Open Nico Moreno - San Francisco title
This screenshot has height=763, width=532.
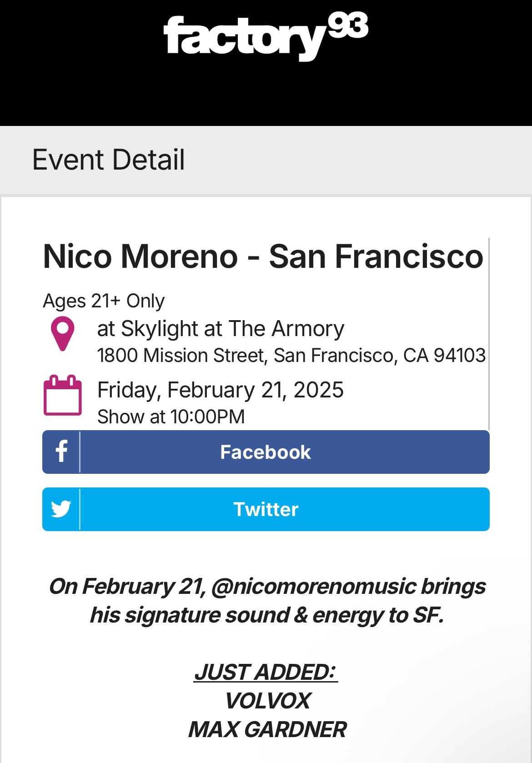pos(263,256)
